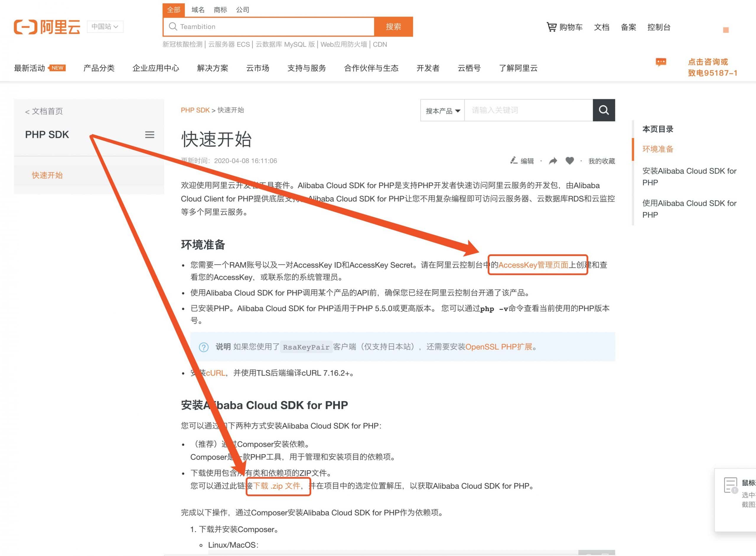Click the NEW badge next to 最新活动
Screen dimensions: 756x556
click(x=57, y=68)
